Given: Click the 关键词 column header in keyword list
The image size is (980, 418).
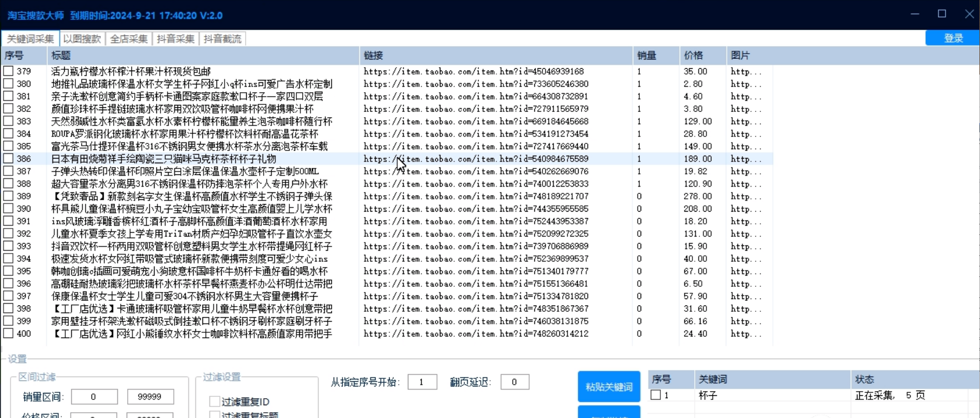Looking at the screenshot, I should 772,380.
